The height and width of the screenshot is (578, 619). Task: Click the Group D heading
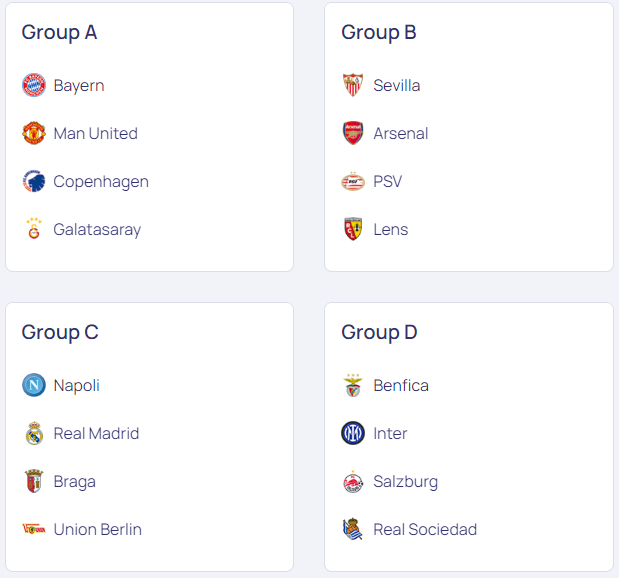click(x=379, y=333)
